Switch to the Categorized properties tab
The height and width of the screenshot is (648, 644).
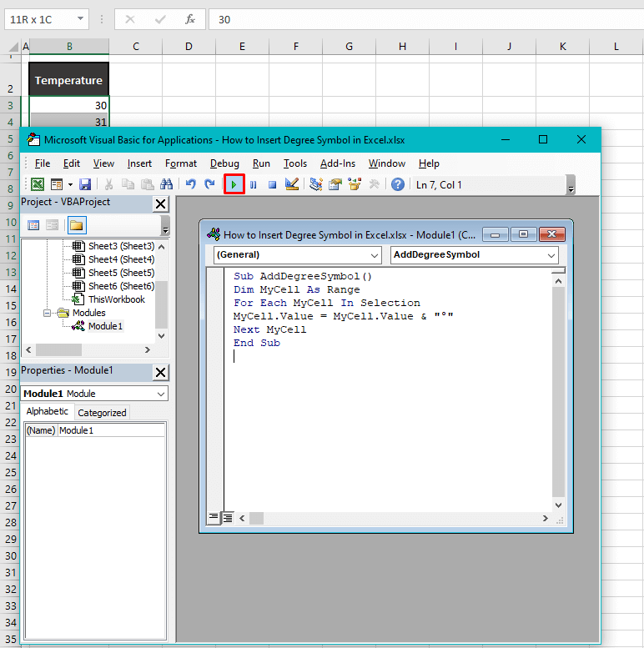102,412
